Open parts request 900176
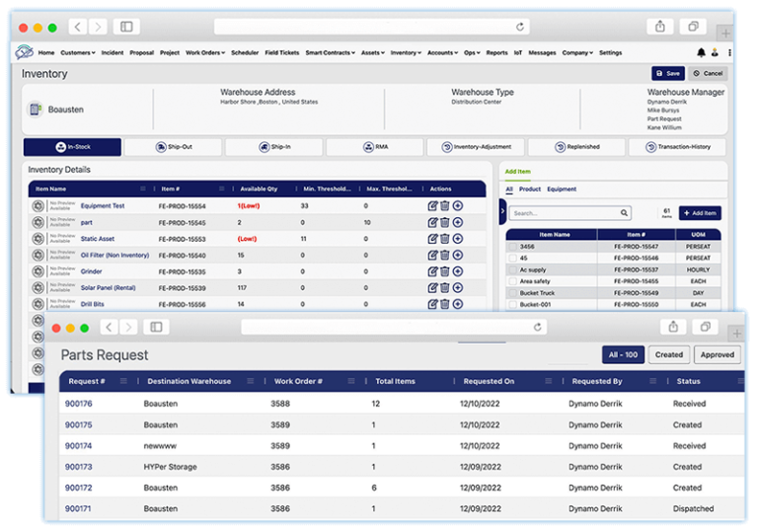The image size is (758, 532). (78, 404)
